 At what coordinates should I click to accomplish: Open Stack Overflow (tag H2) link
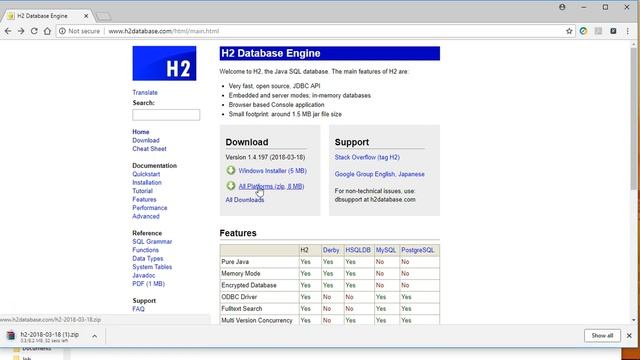pos(367,158)
